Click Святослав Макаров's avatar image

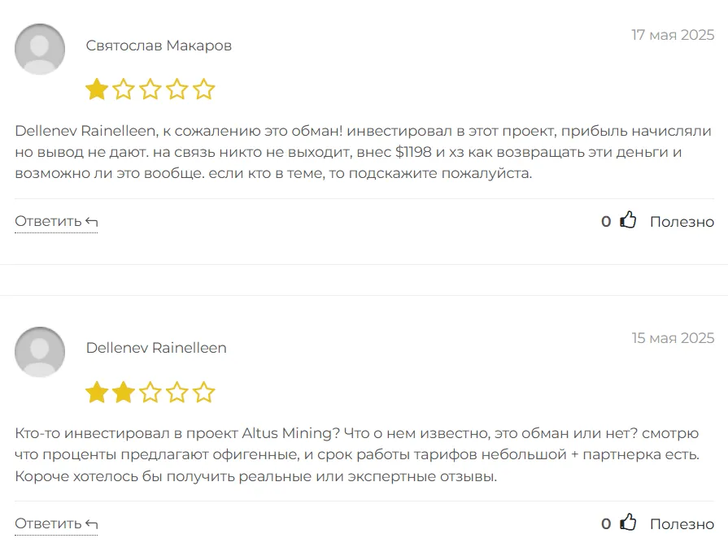coord(40,49)
